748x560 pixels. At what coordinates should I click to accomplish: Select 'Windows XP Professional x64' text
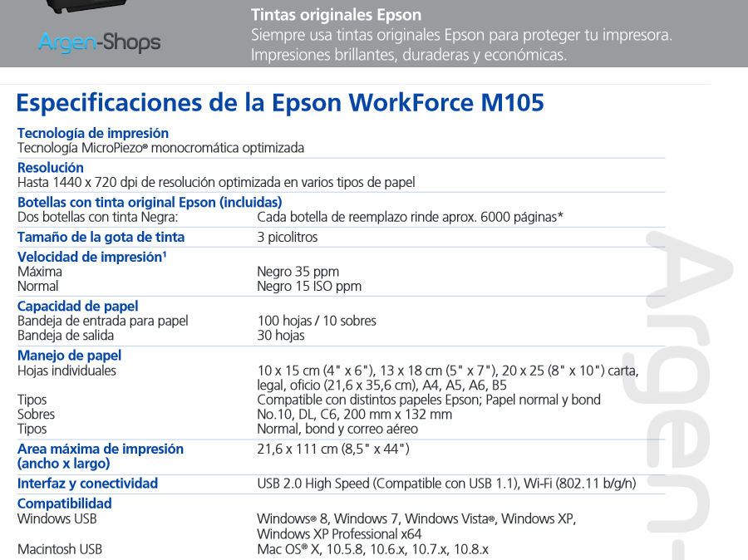(339, 533)
